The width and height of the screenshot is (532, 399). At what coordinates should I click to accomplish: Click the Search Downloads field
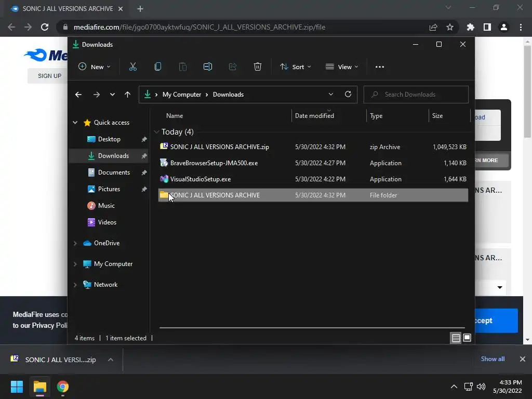pyautogui.click(x=416, y=95)
